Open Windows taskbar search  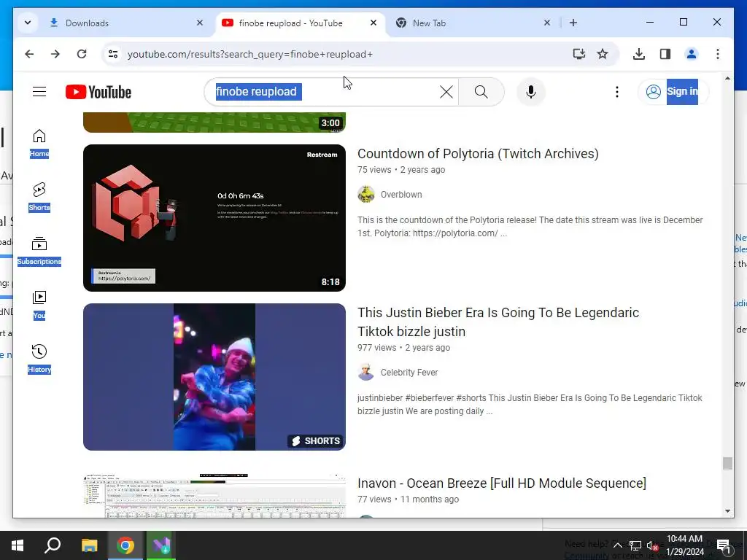(53, 545)
